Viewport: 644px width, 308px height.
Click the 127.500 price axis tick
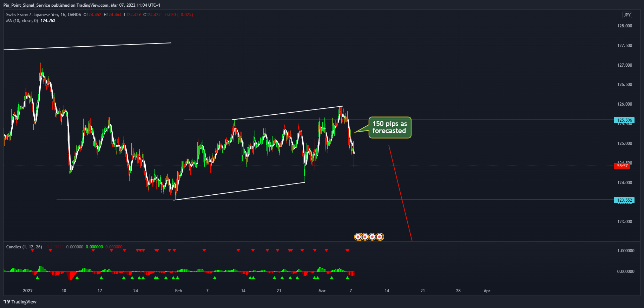point(625,46)
